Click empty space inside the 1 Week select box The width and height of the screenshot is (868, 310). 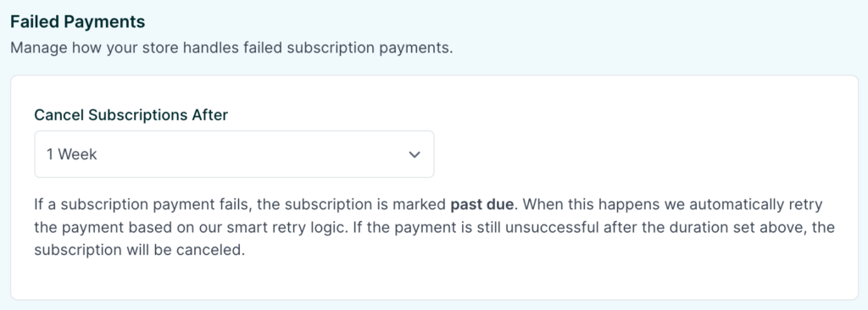point(249,154)
